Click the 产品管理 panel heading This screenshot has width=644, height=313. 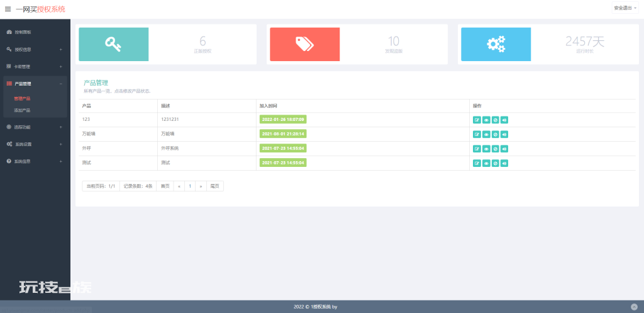[x=96, y=83]
